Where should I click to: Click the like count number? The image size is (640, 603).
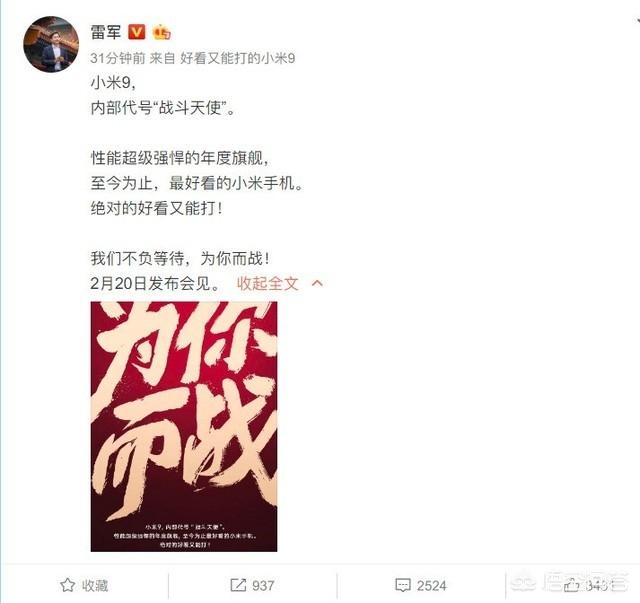pyautogui.click(x=597, y=585)
